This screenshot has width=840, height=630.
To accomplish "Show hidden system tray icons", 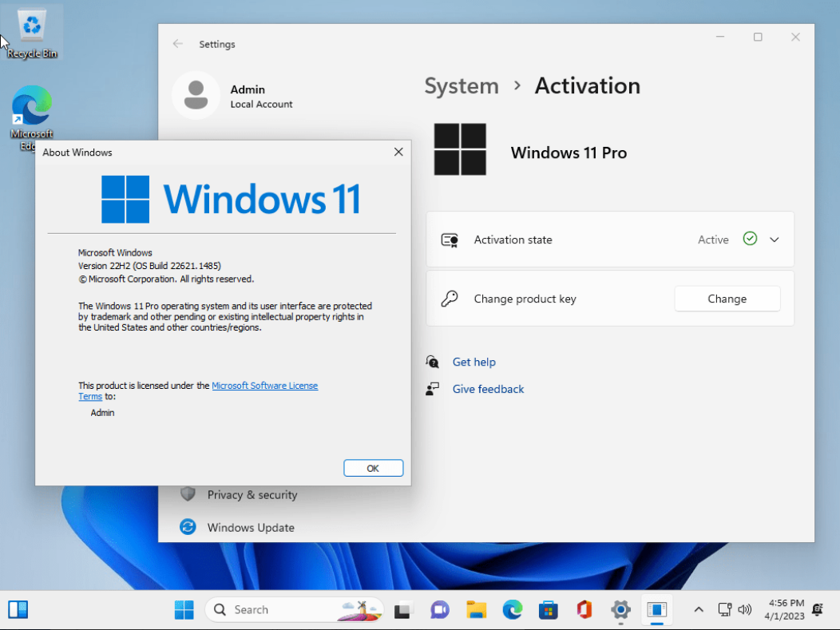I will (699, 610).
